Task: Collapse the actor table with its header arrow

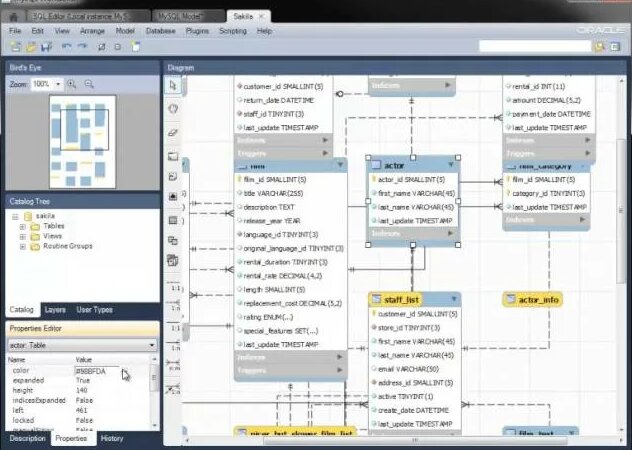Action: pyautogui.click(x=451, y=165)
